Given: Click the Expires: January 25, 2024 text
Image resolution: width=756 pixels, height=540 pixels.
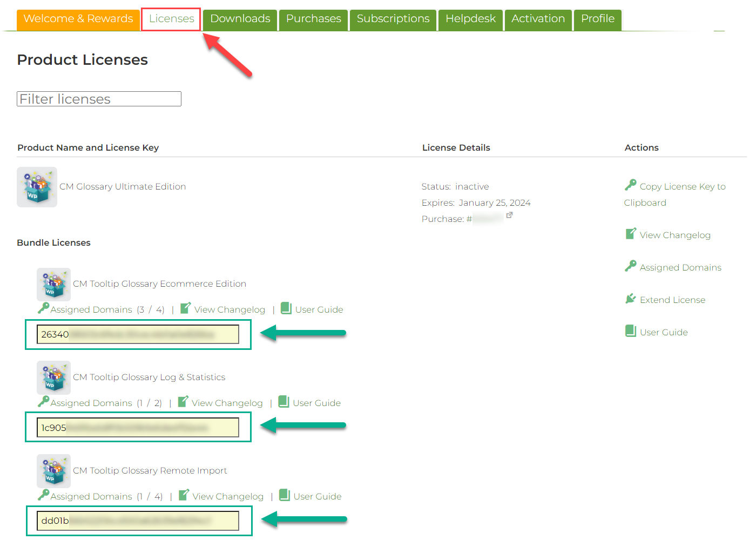Looking at the screenshot, I should pos(476,203).
